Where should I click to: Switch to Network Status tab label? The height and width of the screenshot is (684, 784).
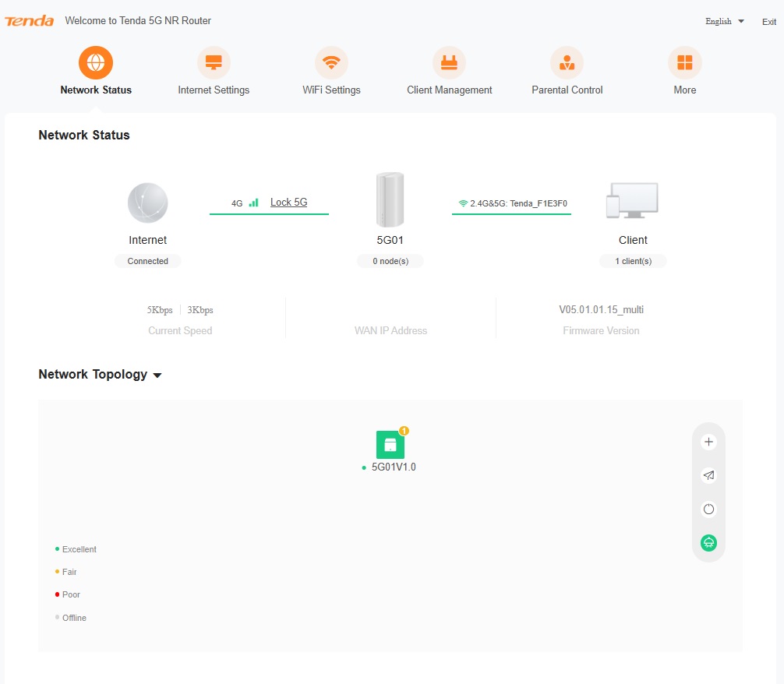[x=96, y=90]
